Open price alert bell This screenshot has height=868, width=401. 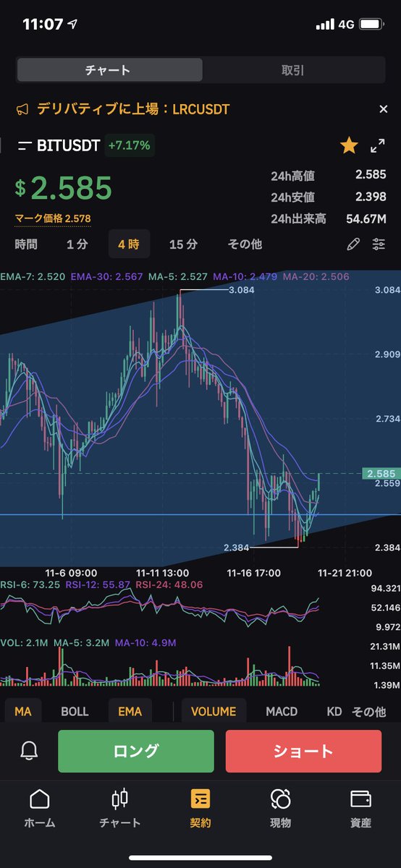29,751
